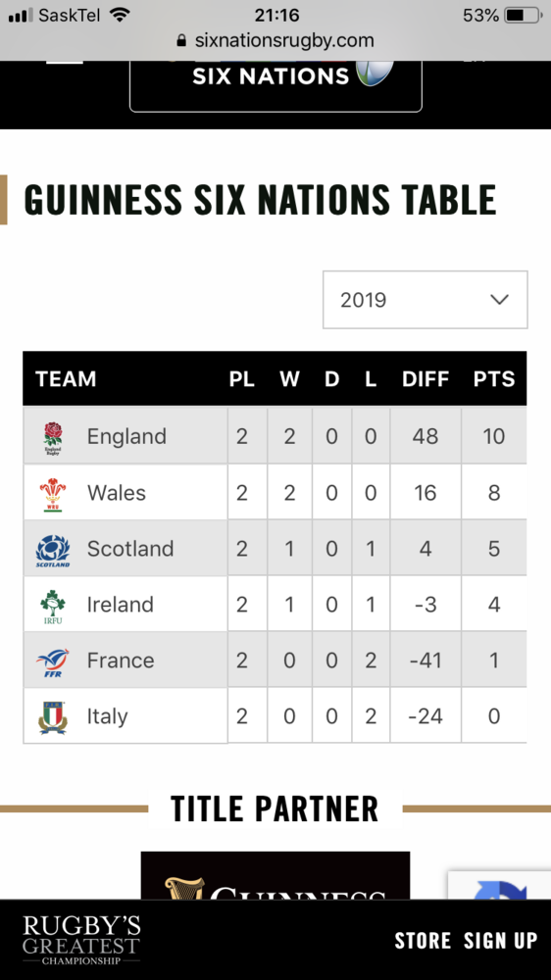Screen dimensions: 551x980
Task: Tap the Wales feathers crest icon
Action: 53,494
